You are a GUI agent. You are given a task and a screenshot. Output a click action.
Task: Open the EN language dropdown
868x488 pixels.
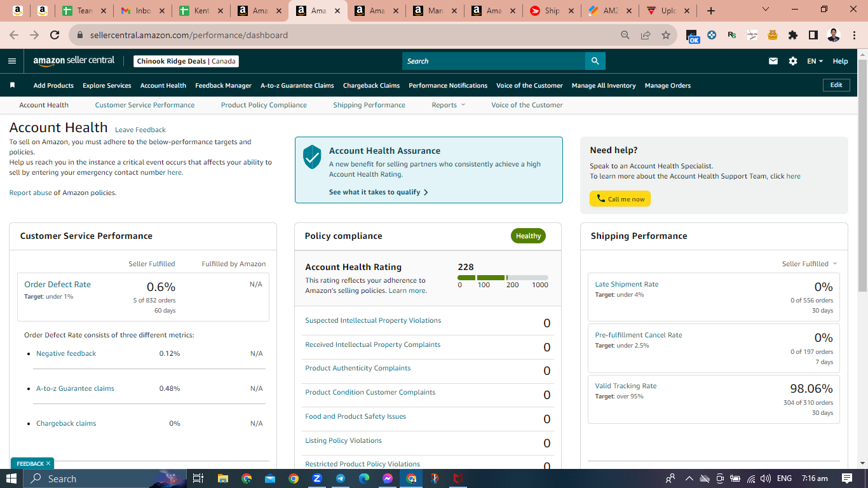click(815, 61)
